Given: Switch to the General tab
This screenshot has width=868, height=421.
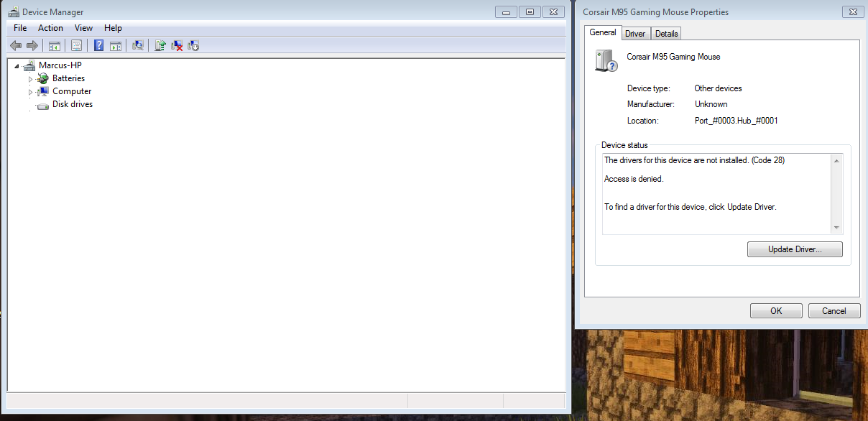Looking at the screenshot, I should coord(603,32).
